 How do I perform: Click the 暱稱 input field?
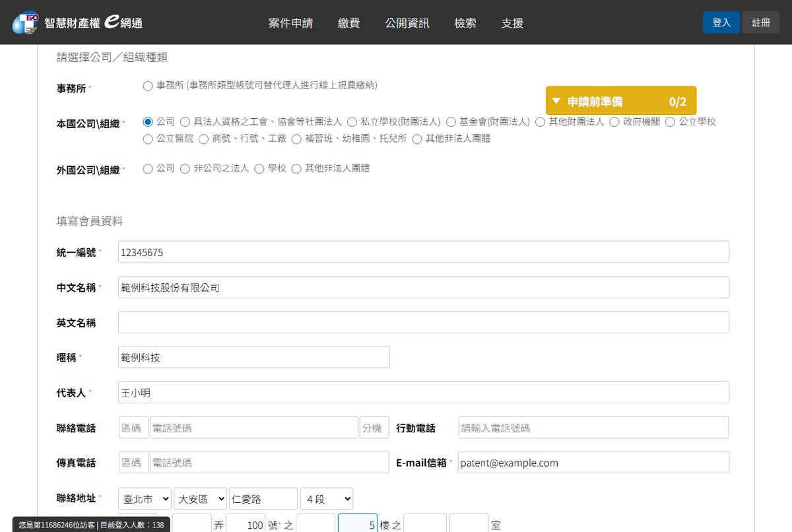[x=254, y=357]
